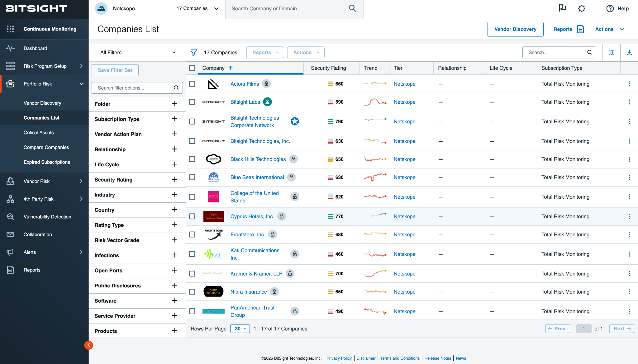The width and height of the screenshot is (638, 364).
Task: Go to Critical Assets in sidebar
Action: pos(39,133)
